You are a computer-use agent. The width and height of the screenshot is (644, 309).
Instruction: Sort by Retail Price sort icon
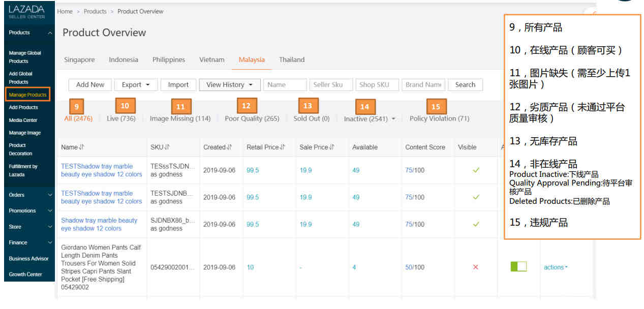click(x=283, y=147)
